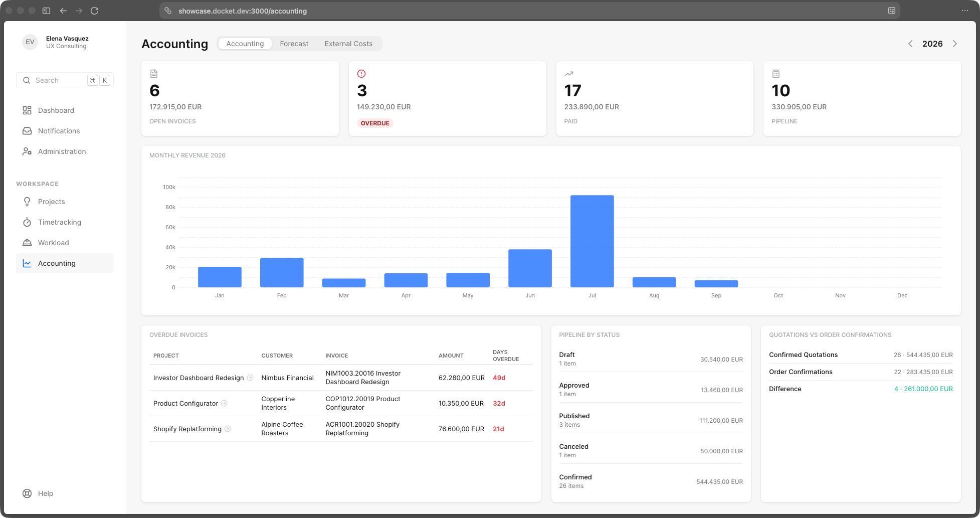This screenshot has height=518, width=980.
Task: Open Notifications from the sidebar
Action: click(x=65, y=131)
